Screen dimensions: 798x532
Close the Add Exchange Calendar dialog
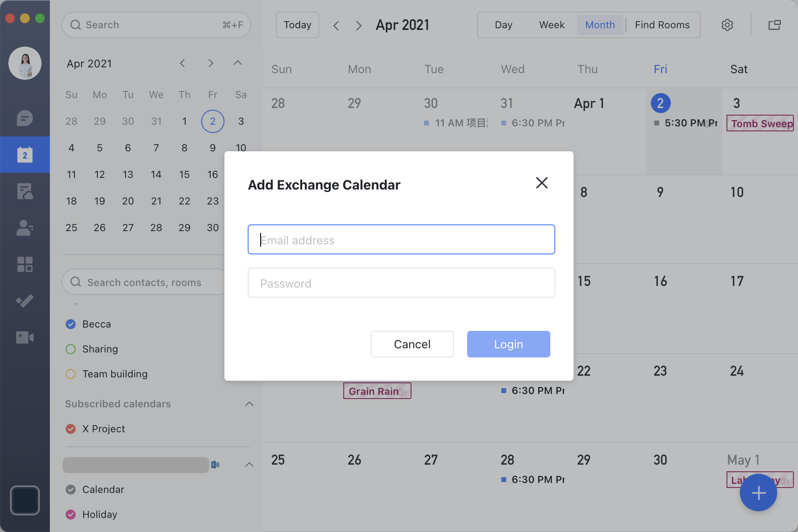click(542, 183)
